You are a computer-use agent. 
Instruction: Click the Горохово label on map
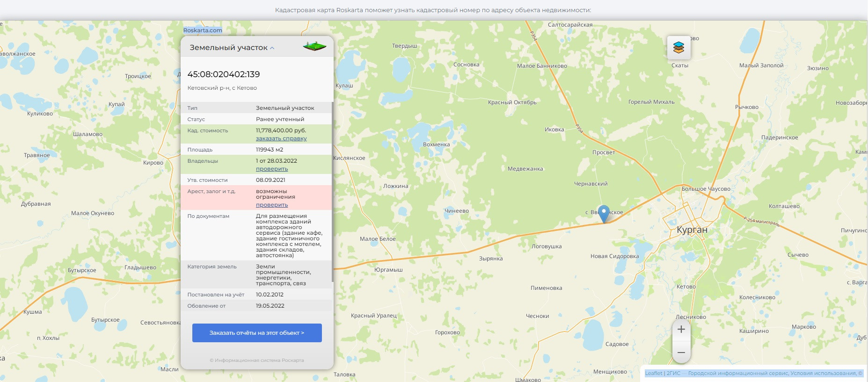(x=447, y=332)
